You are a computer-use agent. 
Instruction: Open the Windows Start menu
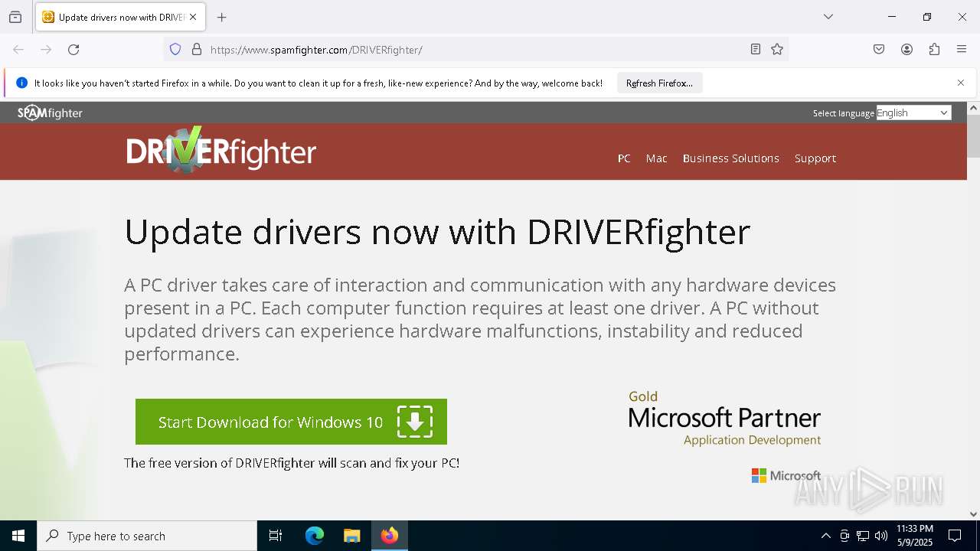coord(18,536)
